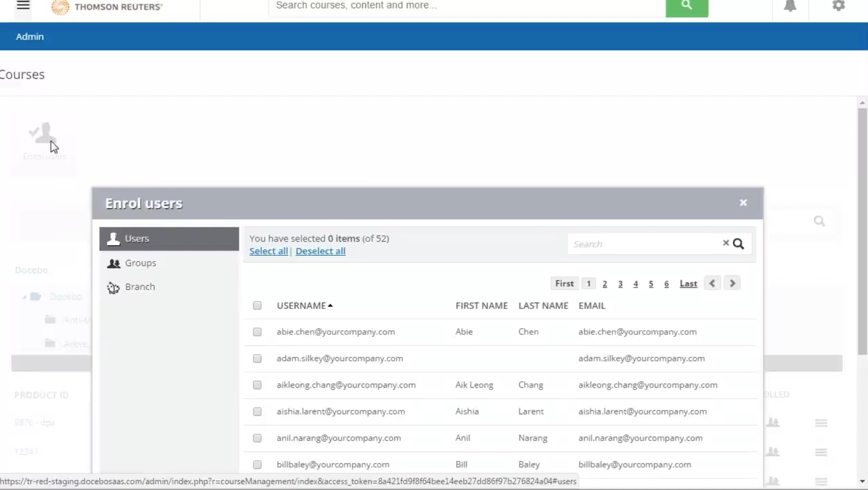Toggle the header select-all checkbox
Image resolution: width=868 pixels, height=490 pixels.
pyautogui.click(x=257, y=306)
